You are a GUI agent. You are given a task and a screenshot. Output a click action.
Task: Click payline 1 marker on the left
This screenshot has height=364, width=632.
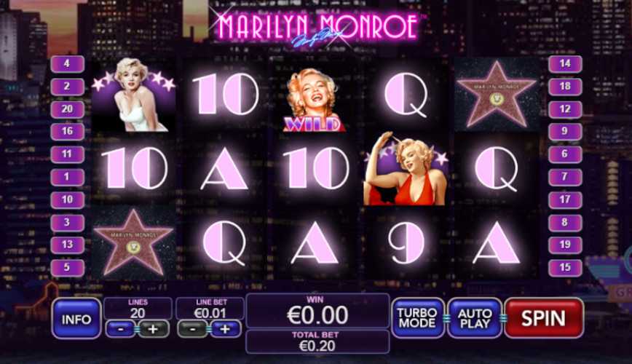click(67, 177)
